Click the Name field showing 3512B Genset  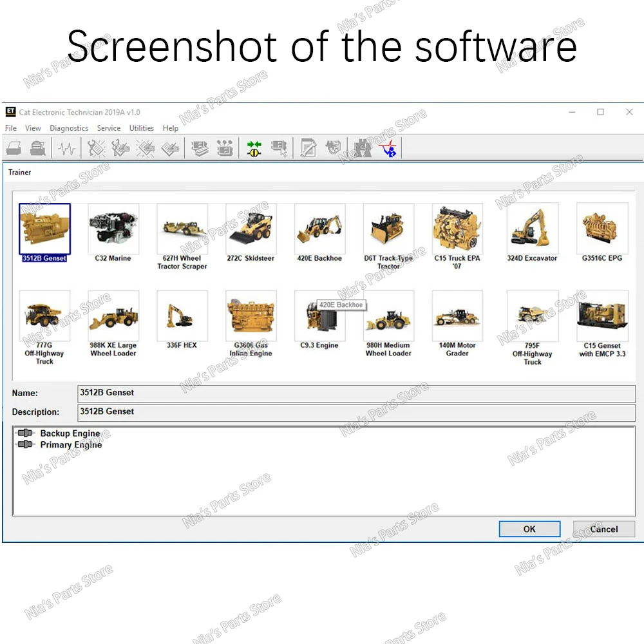click(x=356, y=393)
